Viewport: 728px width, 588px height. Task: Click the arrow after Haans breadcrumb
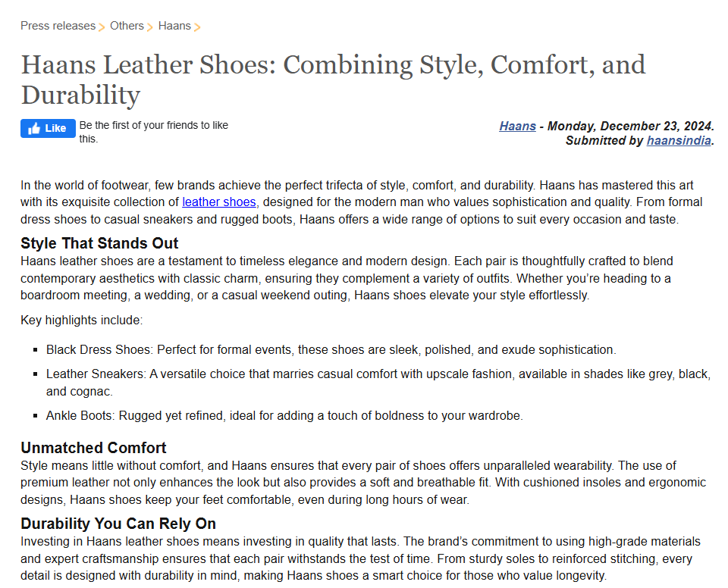pyautogui.click(x=197, y=27)
